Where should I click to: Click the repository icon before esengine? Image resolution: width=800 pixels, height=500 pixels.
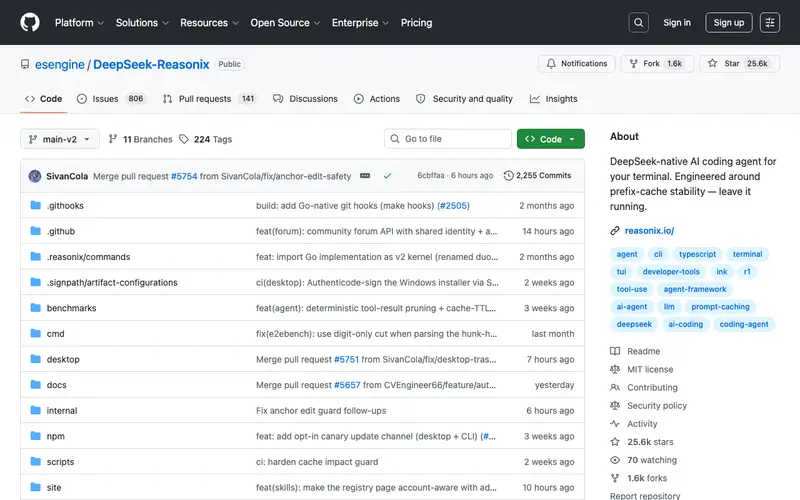point(24,64)
